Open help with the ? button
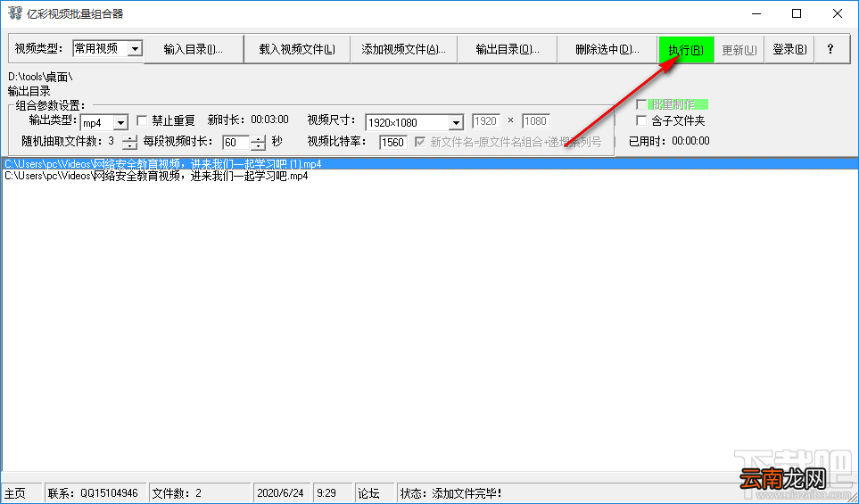This screenshot has height=504, width=859. pyautogui.click(x=831, y=49)
